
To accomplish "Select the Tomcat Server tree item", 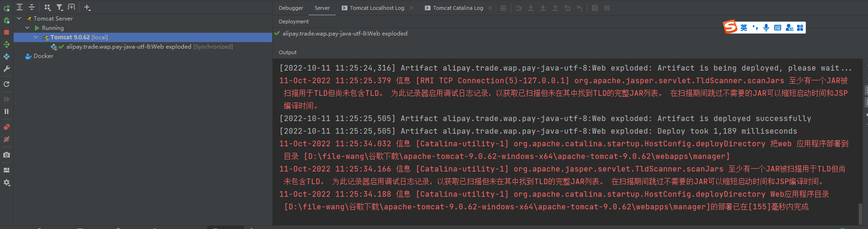I will [53, 19].
